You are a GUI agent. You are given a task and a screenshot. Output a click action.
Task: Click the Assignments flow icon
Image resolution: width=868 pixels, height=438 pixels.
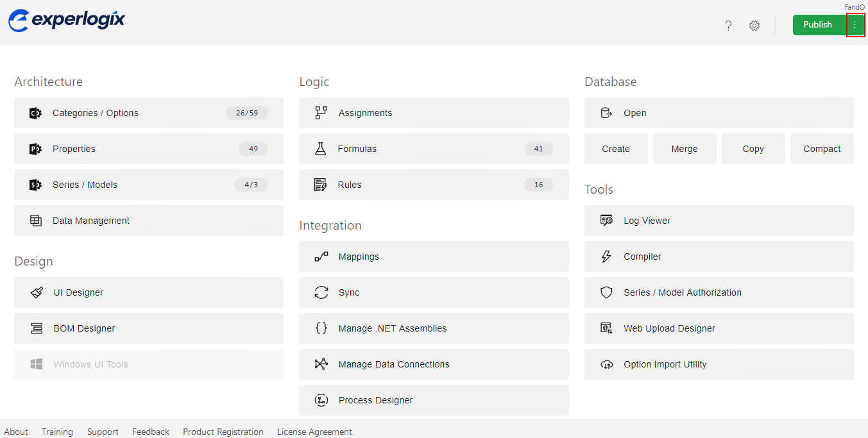point(321,113)
